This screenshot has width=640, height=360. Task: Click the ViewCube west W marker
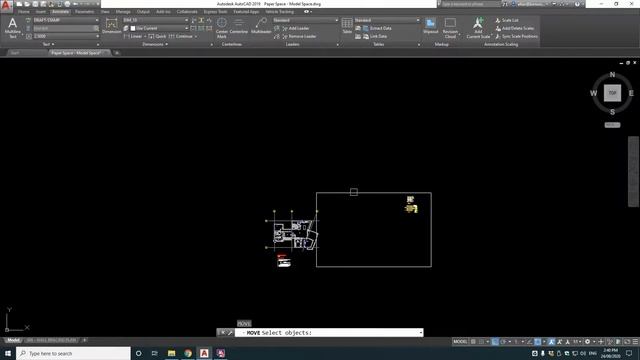coord(593,93)
